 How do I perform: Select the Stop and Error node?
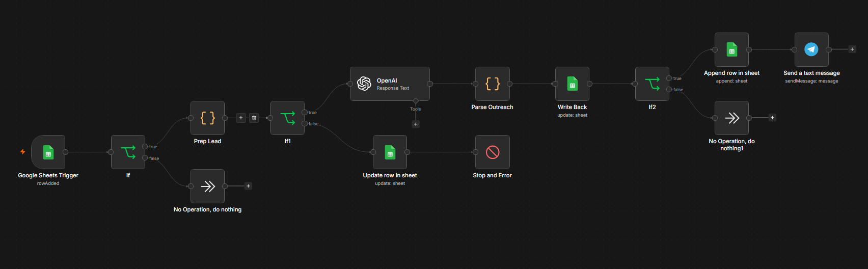coord(492,152)
